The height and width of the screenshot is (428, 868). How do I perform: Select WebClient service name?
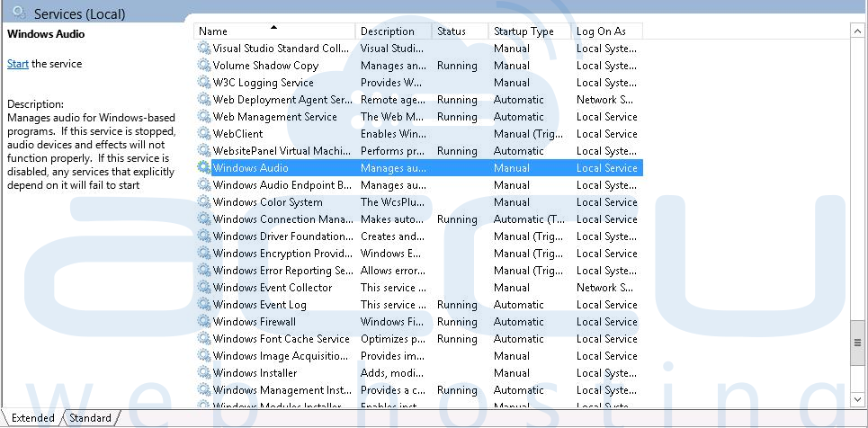(x=238, y=133)
